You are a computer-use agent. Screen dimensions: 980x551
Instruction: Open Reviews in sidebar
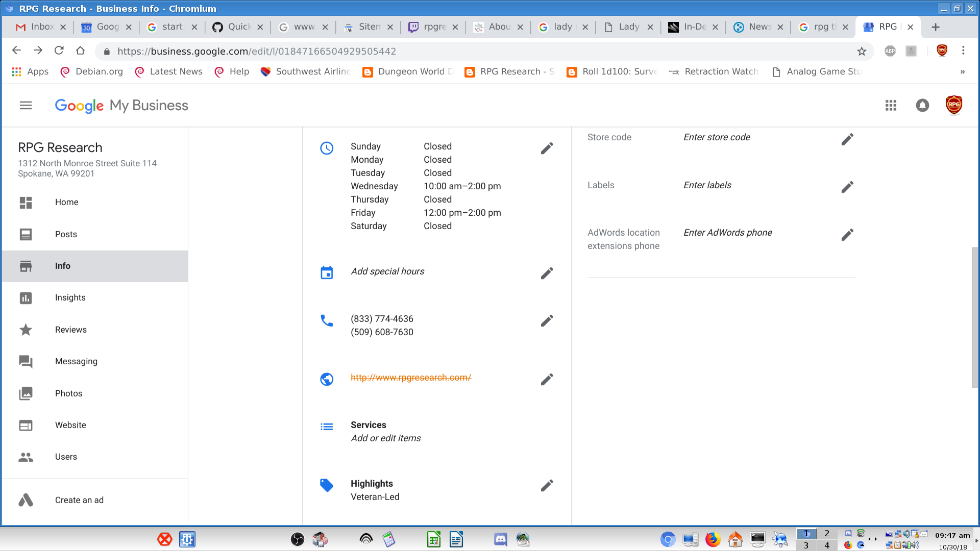70,330
